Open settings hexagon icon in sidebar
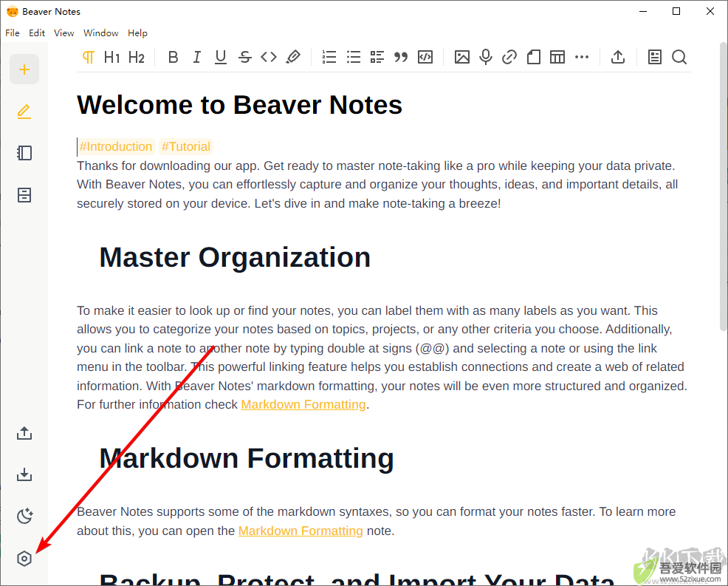The width and height of the screenshot is (728, 586). point(24,558)
